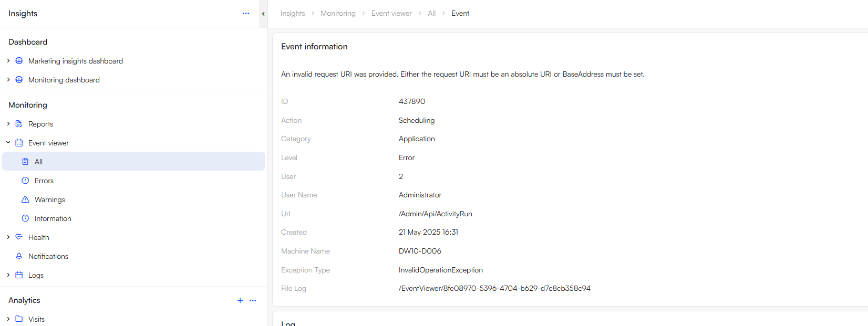Open the Analytics section options menu
Screen dimensions: 868x326
pos(253,300)
